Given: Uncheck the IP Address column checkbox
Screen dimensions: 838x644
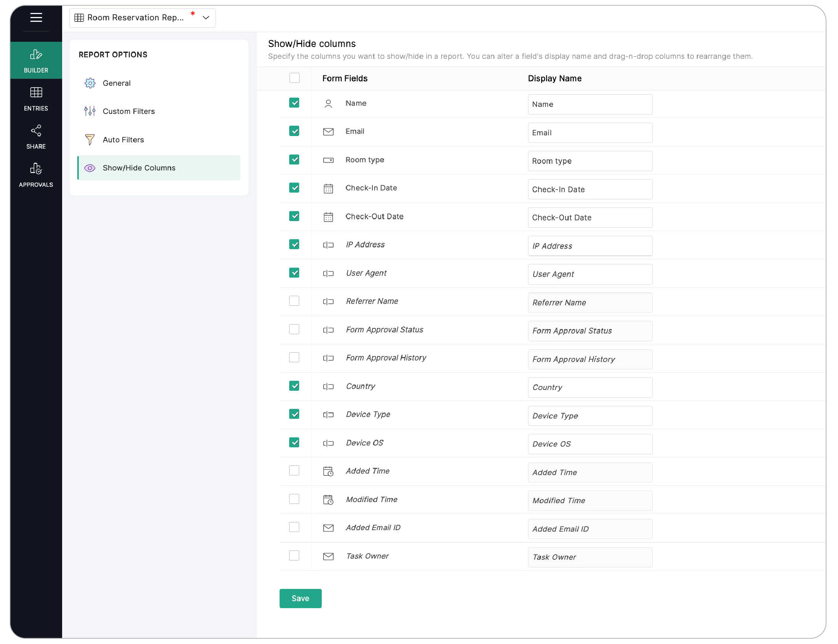Looking at the screenshot, I should (294, 245).
